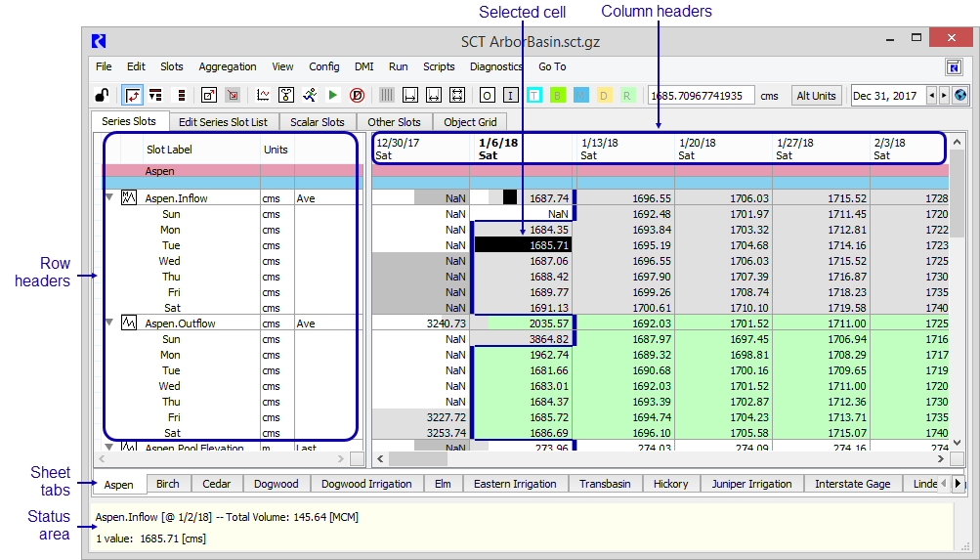Click the fit-all-columns icon with four arrows

pyautogui.click(x=456, y=96)
